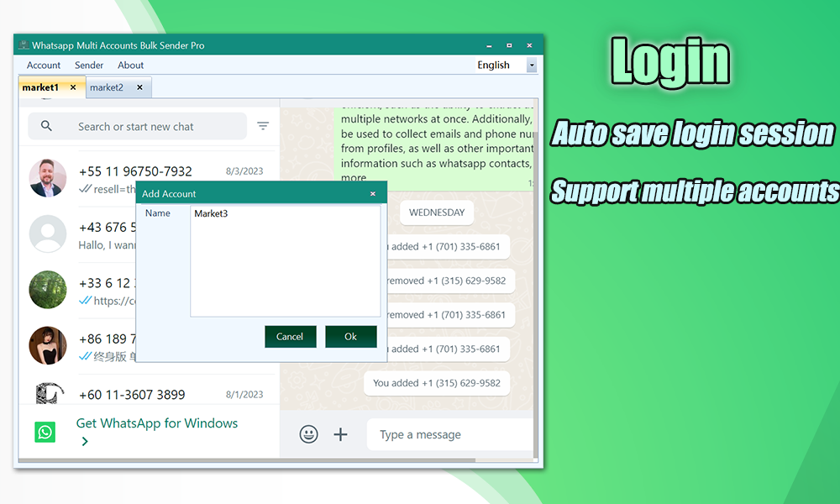Viewport: 840px width, 504px height.
Task: Click the Cancel button in Add Account dialog
Action: tap(290, 336)
